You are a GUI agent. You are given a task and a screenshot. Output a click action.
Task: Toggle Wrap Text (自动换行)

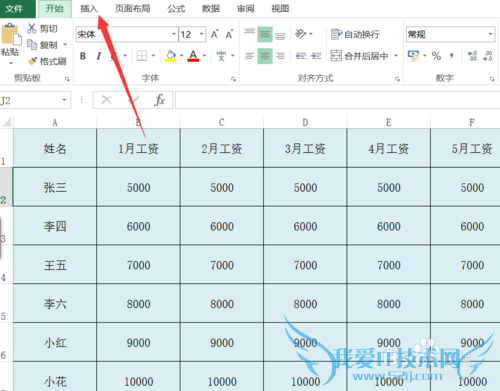click(x=355, y=34)
